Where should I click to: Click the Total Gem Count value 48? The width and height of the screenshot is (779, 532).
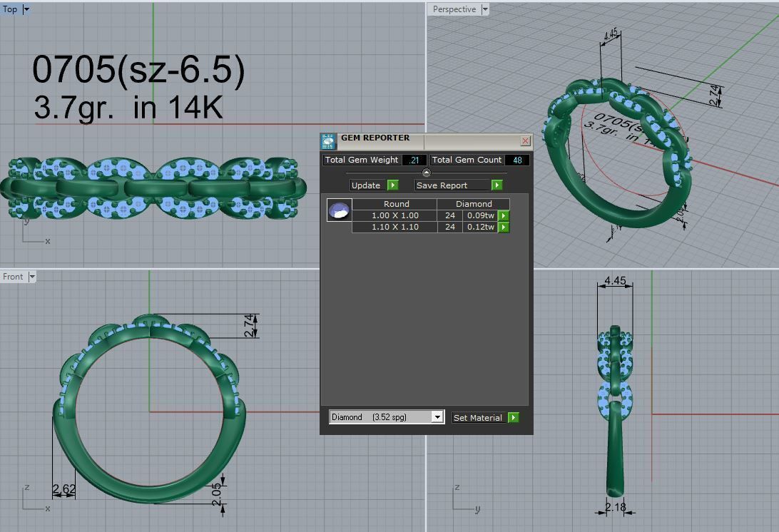tap(517, 160)
